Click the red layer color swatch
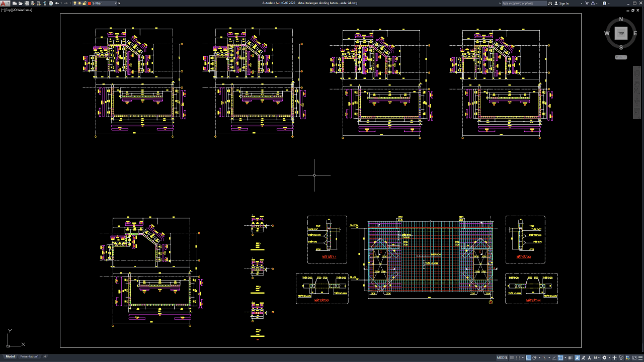Screen dimensions: 644x362 pyautogui.click(x=90, y=3)
